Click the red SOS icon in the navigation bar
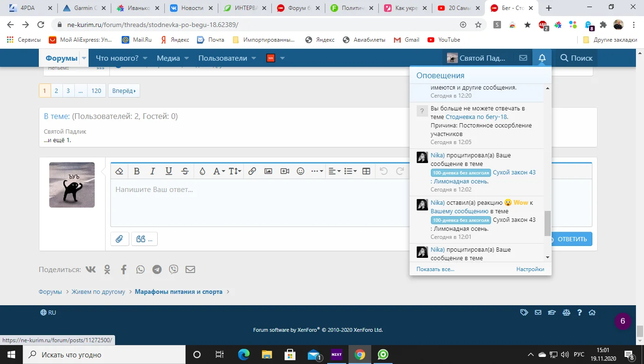The image size is (644, 364). click(x=271, y=58)
